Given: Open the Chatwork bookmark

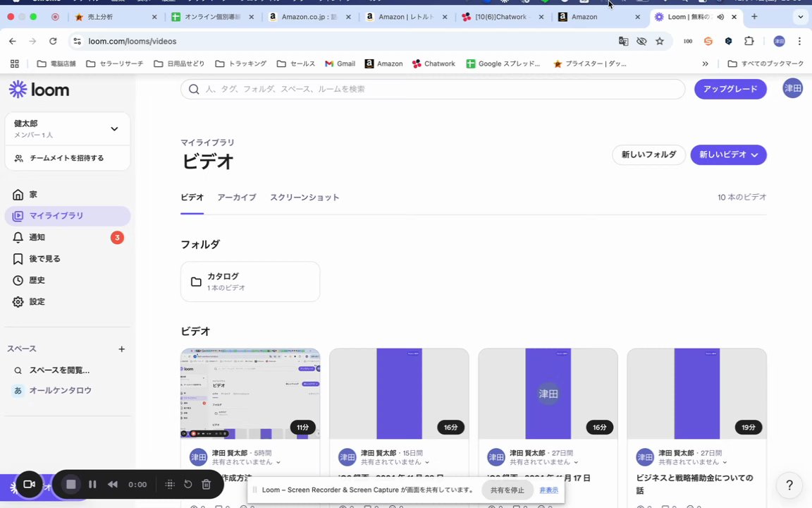Looking at the screenshot, I should (x=433, y=64).
